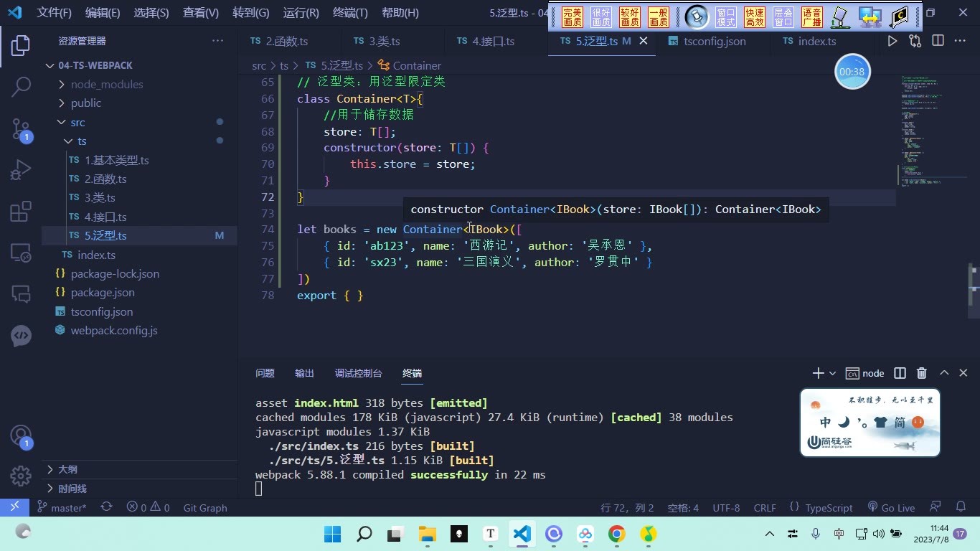Open 1.基本类型.ts file in tree
The width and height of the screenshot is (980, 551).
click(x=117, y=160)
